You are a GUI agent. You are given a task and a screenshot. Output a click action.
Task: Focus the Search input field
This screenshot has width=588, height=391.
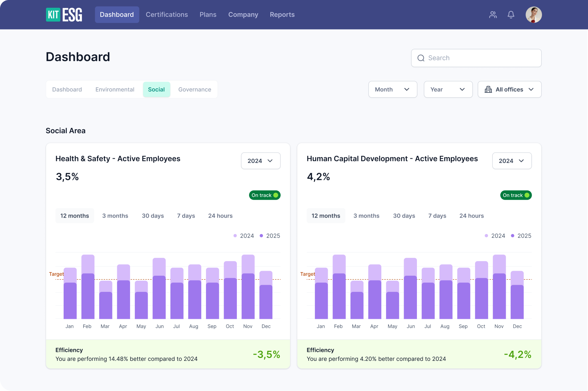point(482,58)
